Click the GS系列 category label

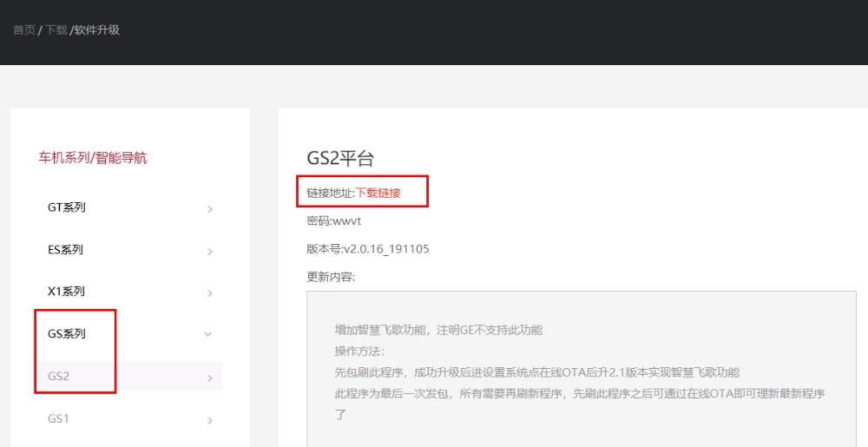67,334
